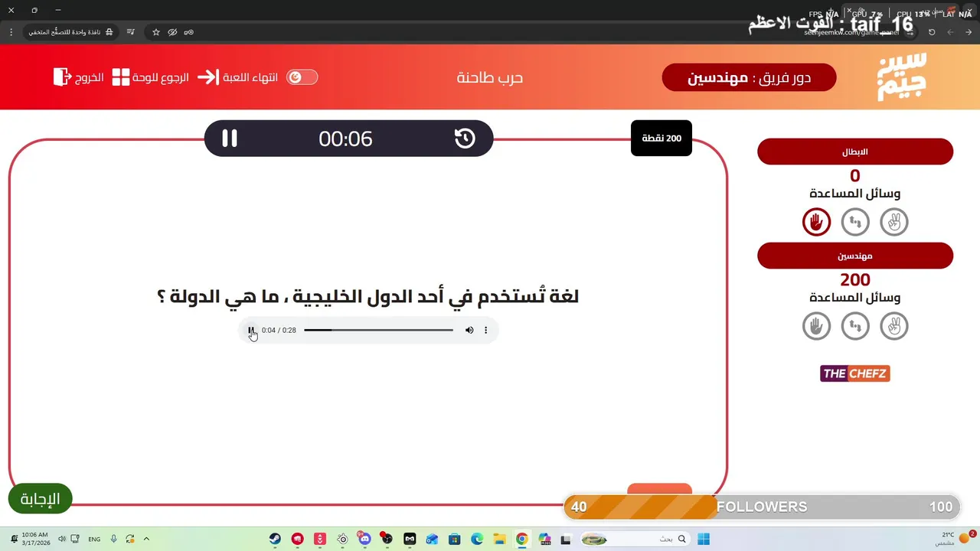The image size is (980, 551).
Task: Use الابطال team's swap arrows helper
Action: [x=855, y=222]
